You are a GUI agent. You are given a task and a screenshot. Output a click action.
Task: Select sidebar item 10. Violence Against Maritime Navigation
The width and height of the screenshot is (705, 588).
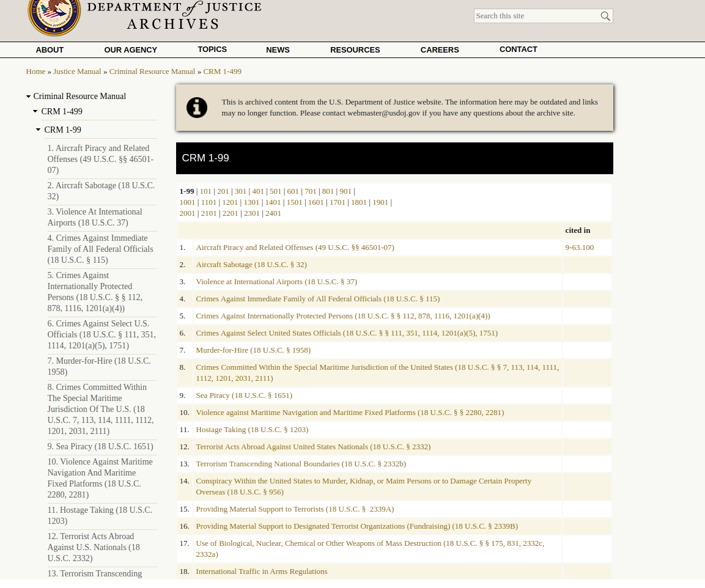pos(100,479)
